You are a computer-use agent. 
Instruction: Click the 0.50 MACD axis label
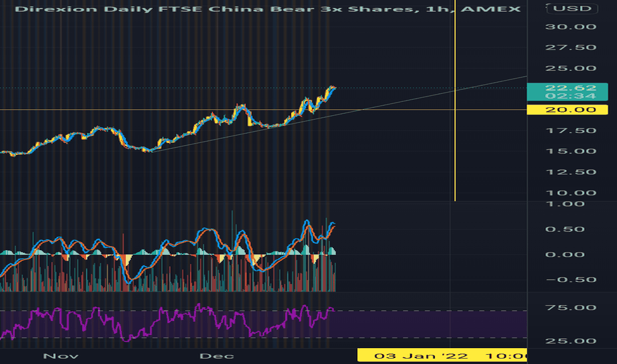click(565, 229)
